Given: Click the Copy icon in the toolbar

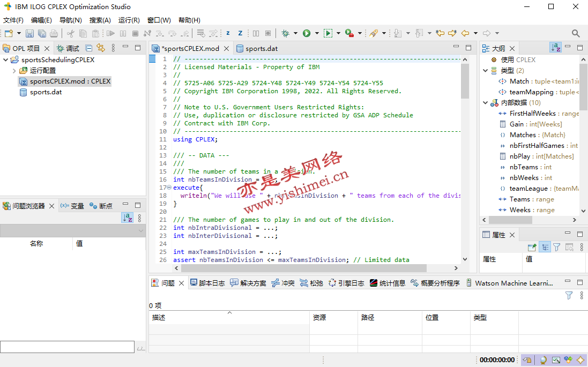Looking at the screenshot, I should click(83, 33).
